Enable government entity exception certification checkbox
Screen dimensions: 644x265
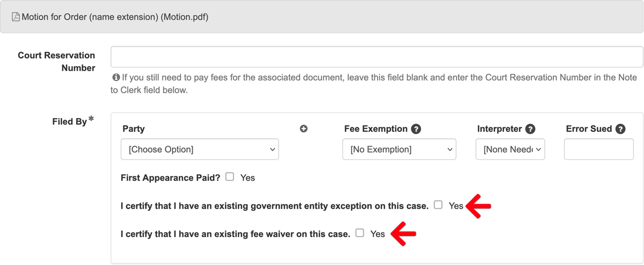click(438, 205)
